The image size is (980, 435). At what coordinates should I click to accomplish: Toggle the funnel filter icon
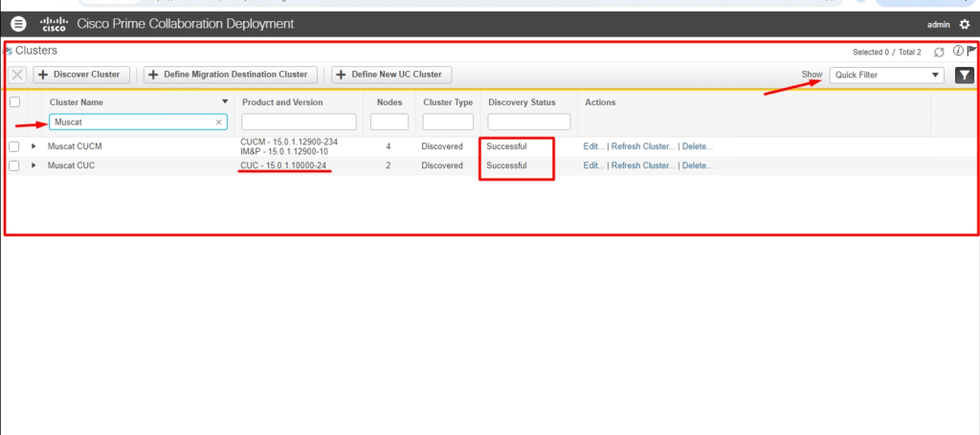click(x=964, y=75)
